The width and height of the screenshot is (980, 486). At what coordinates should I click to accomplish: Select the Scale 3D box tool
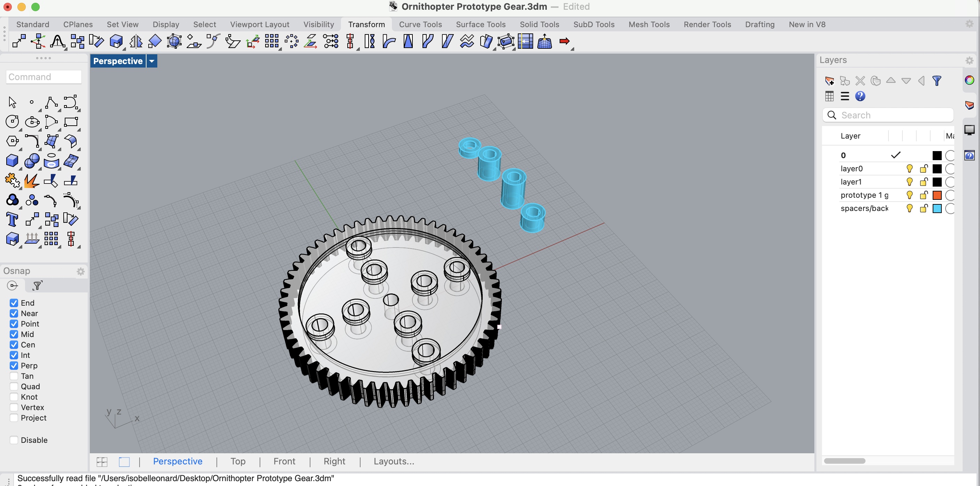[117, 41]
